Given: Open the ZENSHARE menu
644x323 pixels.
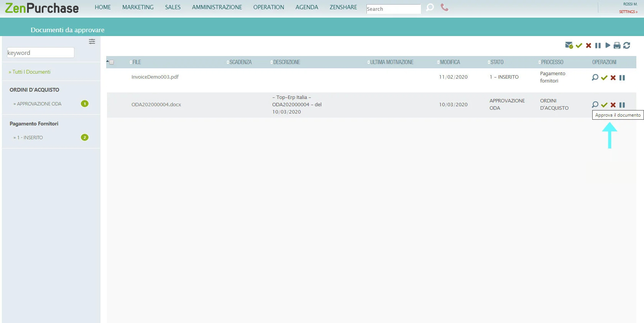Looking at the screenshot, I should (x=343, y=7).
